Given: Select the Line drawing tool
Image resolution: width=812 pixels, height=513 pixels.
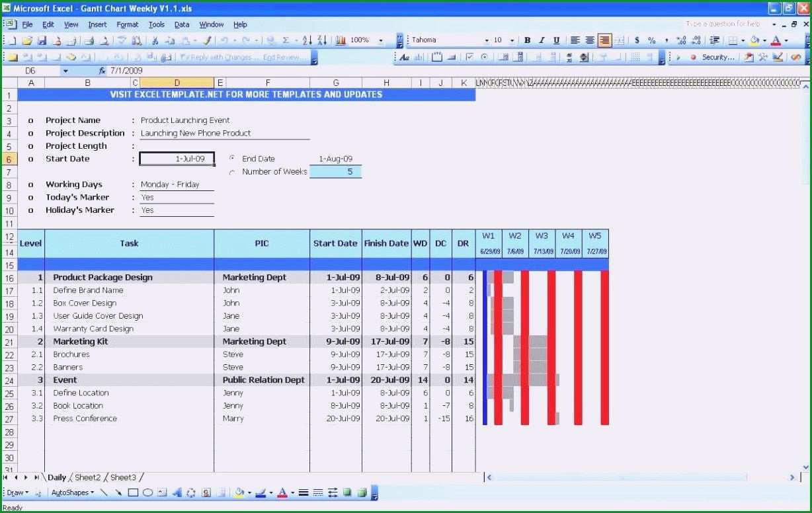Looking at the screenshot, I should pyautogui.click(x=104, y=493).
